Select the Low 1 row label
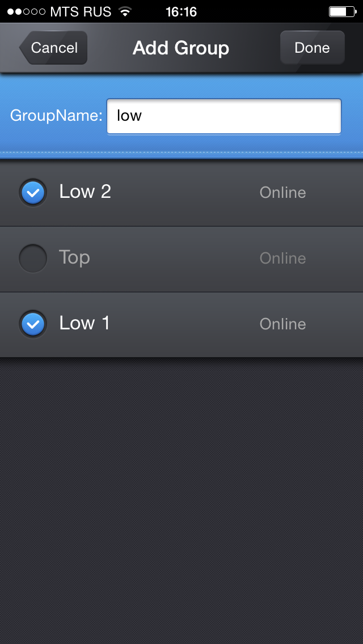 tap(85, 323)
